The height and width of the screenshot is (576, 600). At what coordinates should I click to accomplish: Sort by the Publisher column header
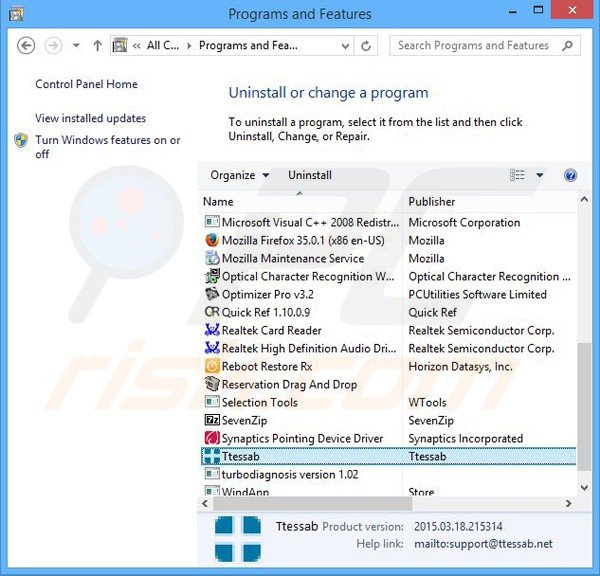[489, 202]
